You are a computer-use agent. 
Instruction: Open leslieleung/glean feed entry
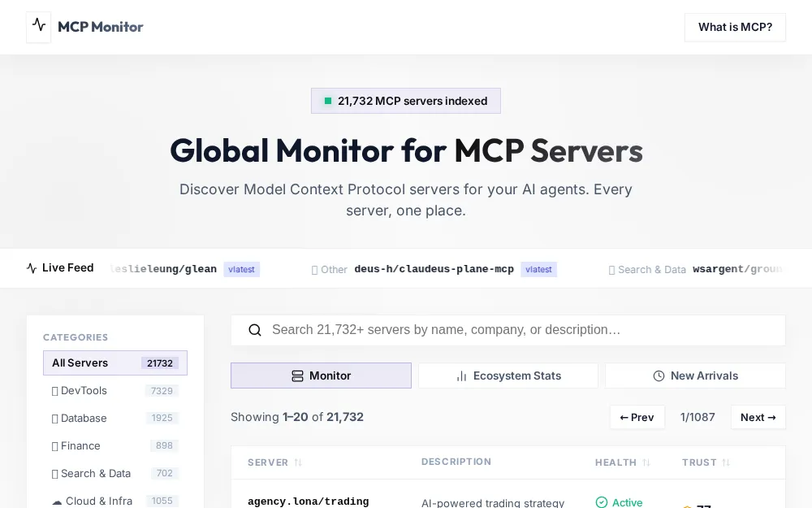coord(164,269)
